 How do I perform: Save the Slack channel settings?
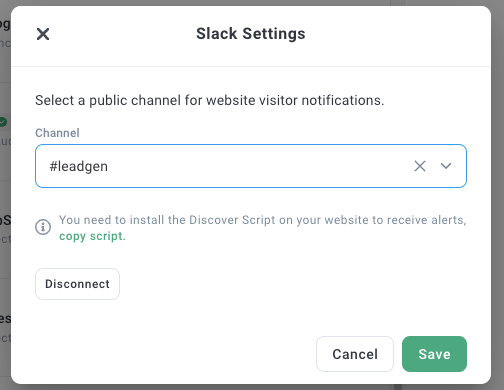(434, 354)
